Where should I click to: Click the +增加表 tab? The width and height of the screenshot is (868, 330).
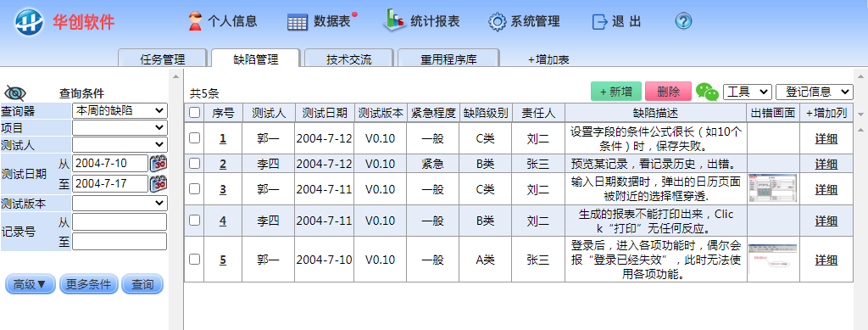click(548, 59)
